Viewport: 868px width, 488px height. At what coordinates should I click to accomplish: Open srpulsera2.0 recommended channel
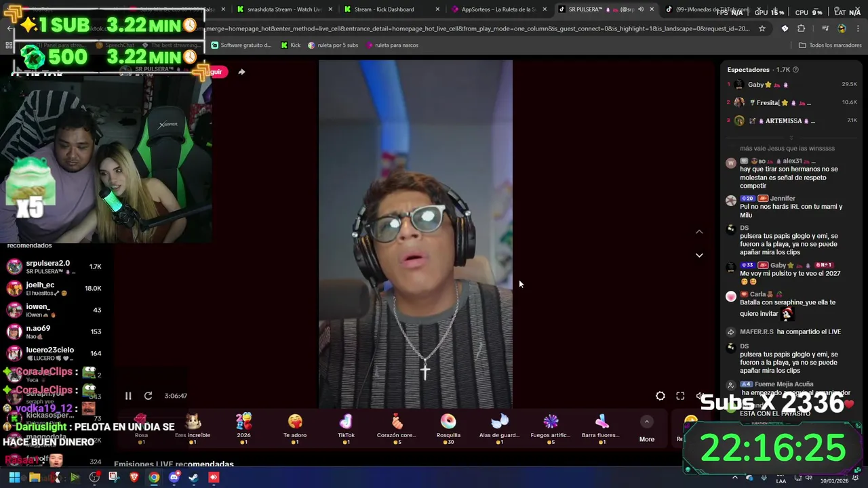click(54, 266)
